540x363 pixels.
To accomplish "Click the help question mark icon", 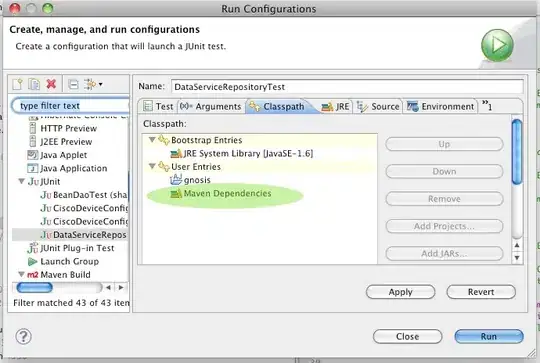I will (x=23, y=336).
